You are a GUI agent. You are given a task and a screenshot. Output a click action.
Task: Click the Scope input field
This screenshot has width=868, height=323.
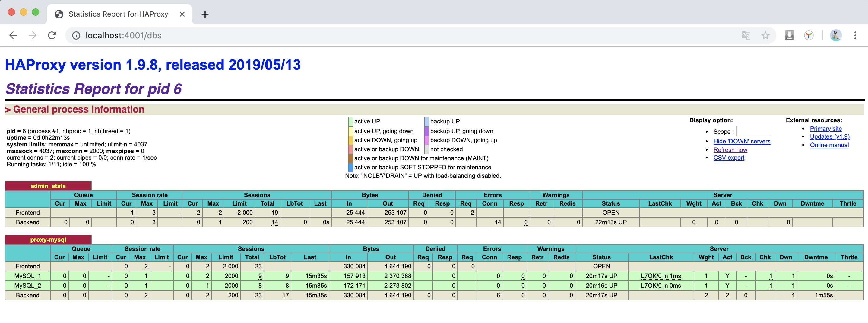click(x=753, y=131)
